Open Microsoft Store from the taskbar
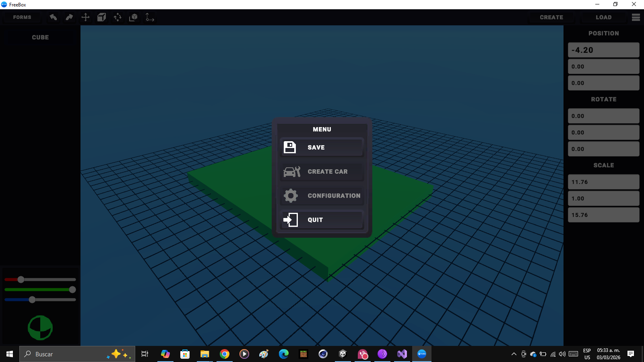This screenshot has width=644, height=362. tap(185, 354)
